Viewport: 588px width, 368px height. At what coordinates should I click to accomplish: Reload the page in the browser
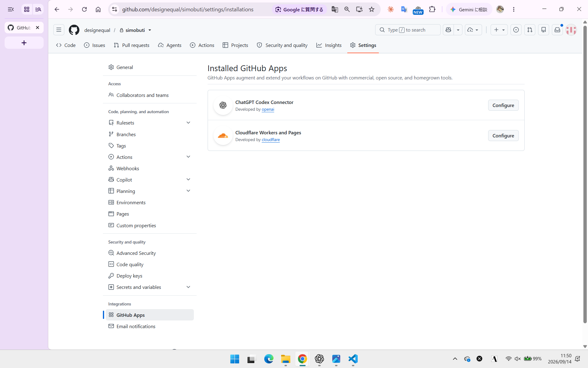pyautogui.click(x=84, y=10)
